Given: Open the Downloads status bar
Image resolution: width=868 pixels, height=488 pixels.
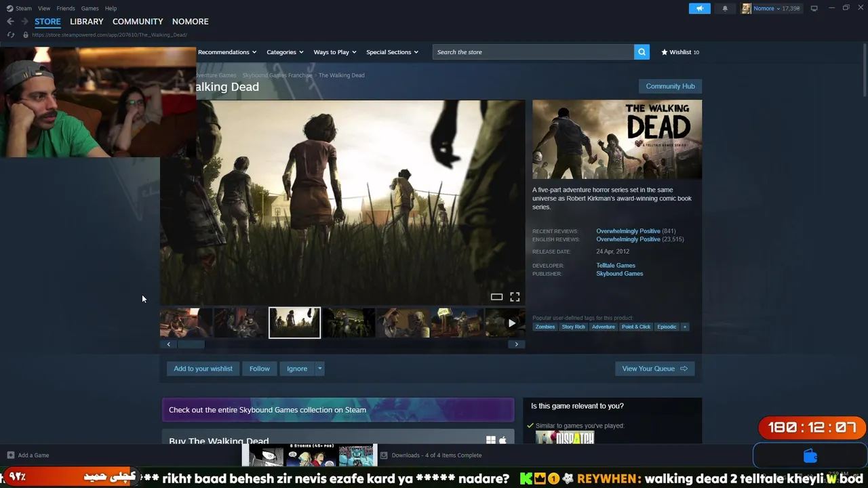Looking at the screenshot, I should (431, 455).
